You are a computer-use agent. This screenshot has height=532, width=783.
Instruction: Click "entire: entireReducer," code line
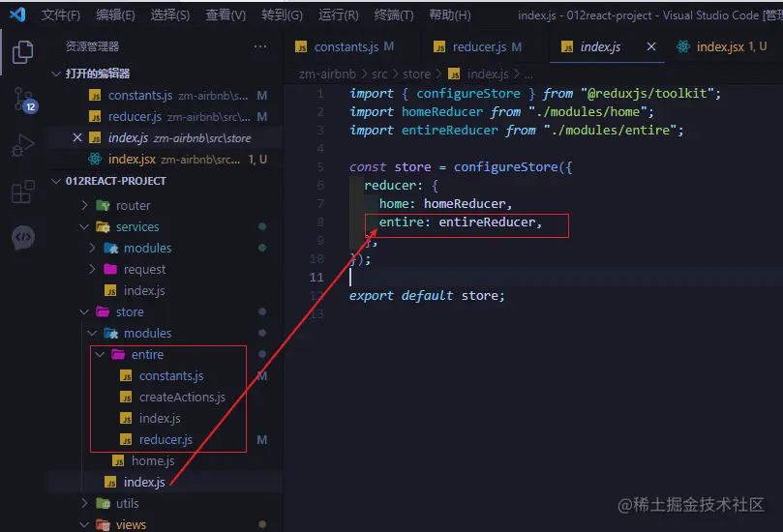click(x=461, y=222)
